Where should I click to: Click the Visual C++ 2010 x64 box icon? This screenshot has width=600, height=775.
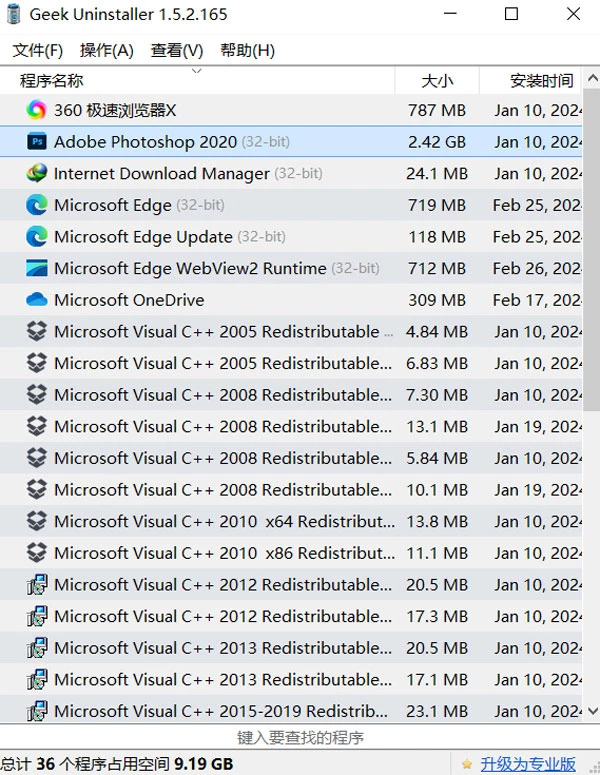click(x=37, y=521)
